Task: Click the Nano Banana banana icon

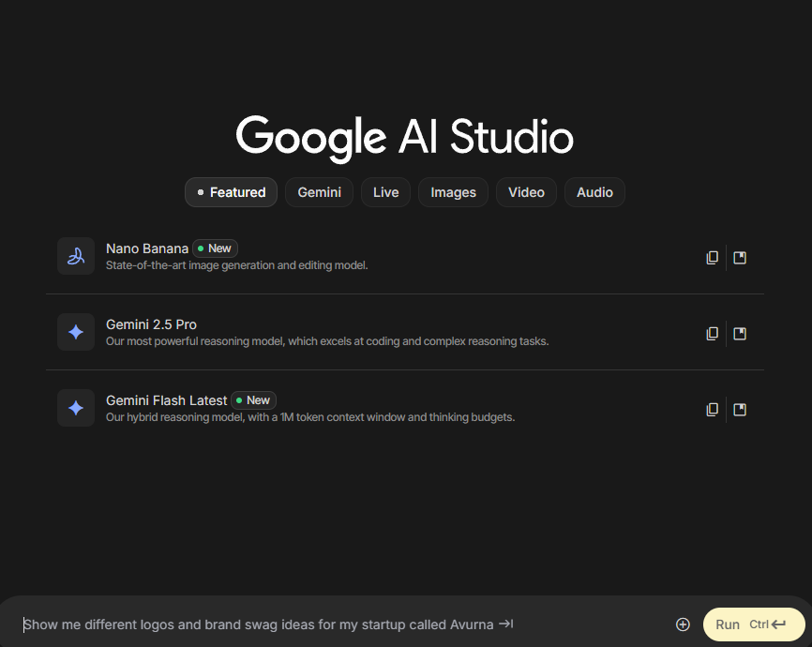Action: click(x=76, y=256)
